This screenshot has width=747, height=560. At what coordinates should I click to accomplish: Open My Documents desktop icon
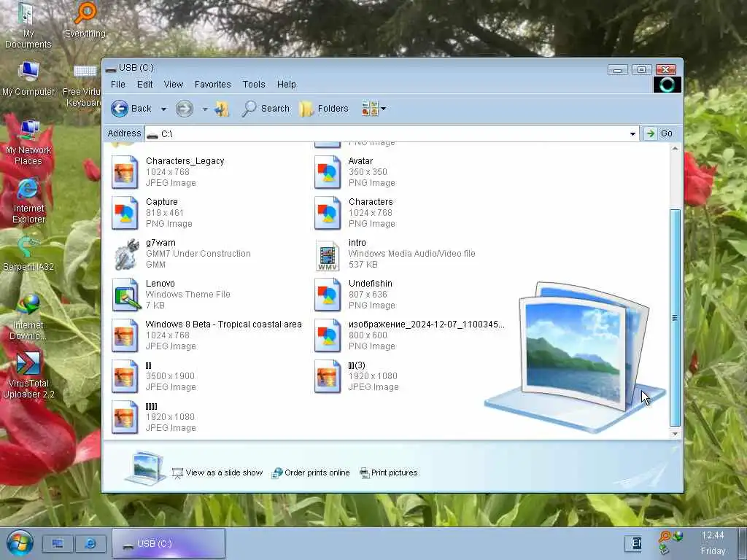(x=28, y=26)
